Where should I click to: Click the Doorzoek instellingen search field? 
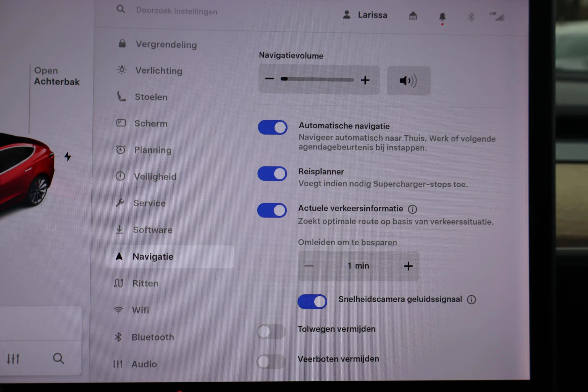[176, 11]
